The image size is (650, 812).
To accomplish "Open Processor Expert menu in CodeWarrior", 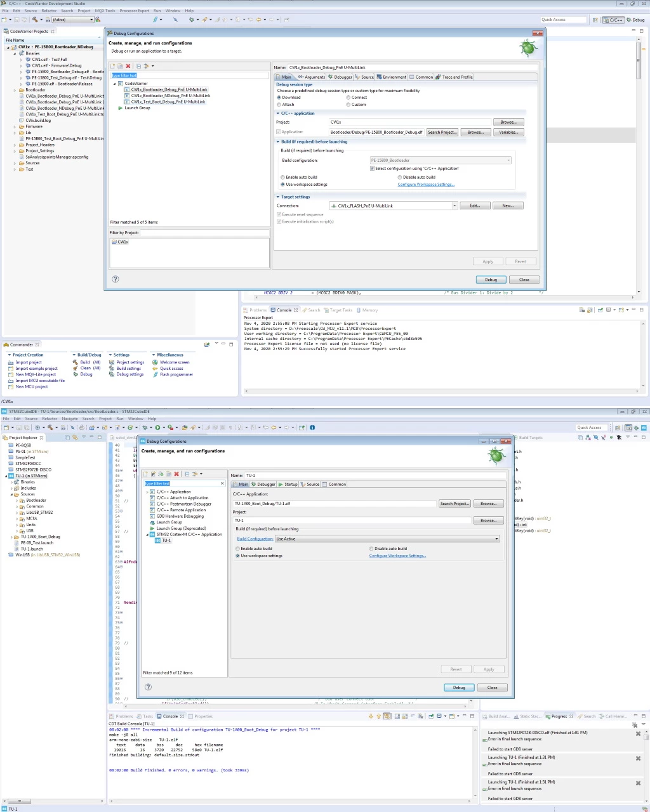I will [x=134, y=11].
